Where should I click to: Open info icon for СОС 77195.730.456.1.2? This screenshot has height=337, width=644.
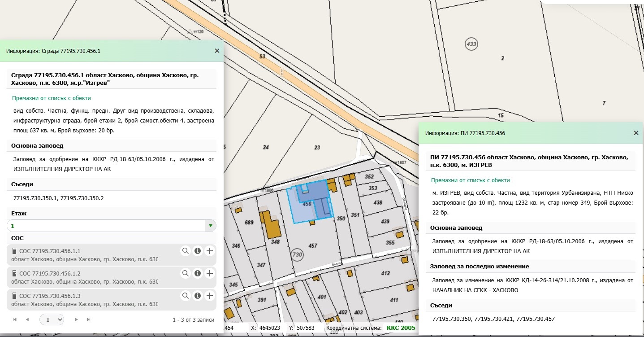coord(197,273)
